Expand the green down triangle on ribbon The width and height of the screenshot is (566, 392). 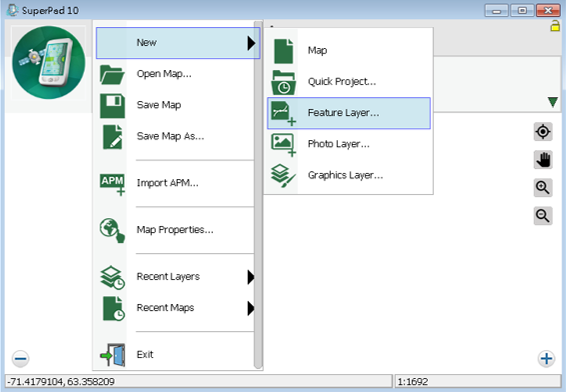pos(552,102)
